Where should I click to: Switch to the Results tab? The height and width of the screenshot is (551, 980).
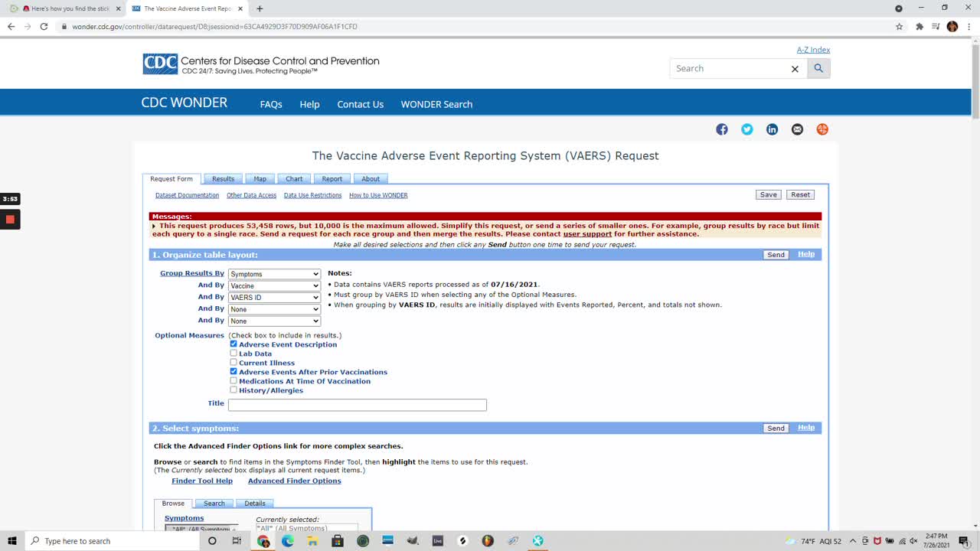coord(224,179)
